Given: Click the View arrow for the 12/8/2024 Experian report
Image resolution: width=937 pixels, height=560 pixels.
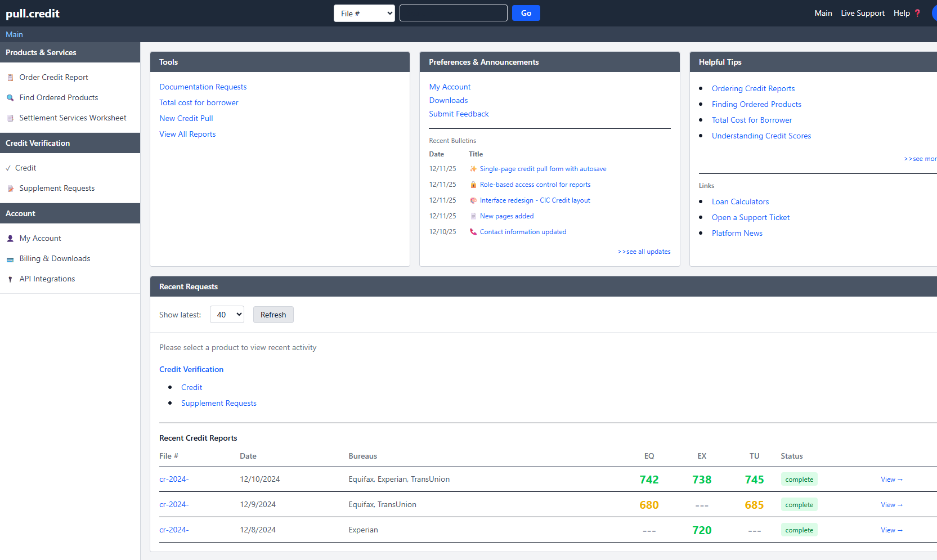Looking at the screenshot, I should (891, 530).
